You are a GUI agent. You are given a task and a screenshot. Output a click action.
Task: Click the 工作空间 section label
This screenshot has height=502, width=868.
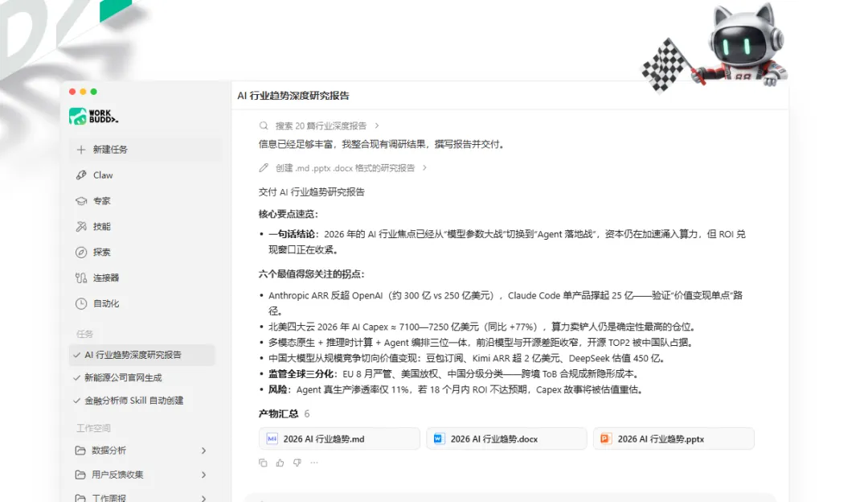(93, 428)
